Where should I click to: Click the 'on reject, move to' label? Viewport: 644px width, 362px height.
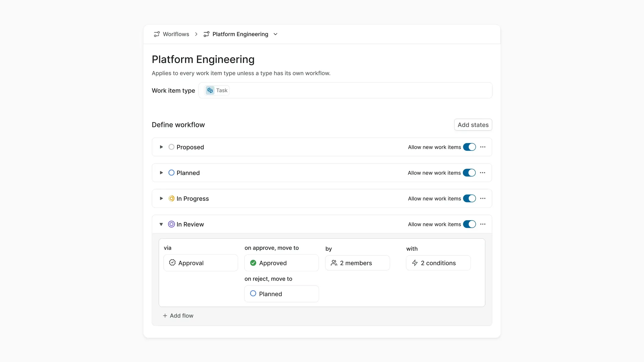tap(268, 279)
